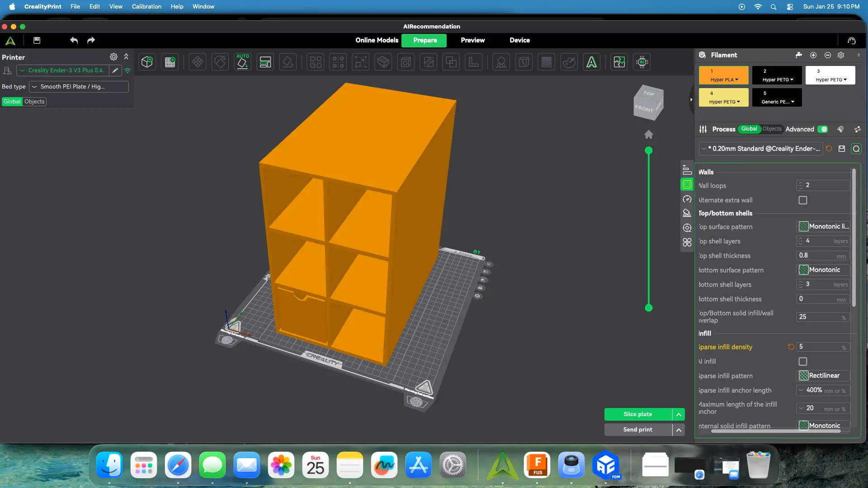The height and width of the screenshot is (488, 868).
Task: Click the Sparse infill density field
Action: tap(823, 347)
